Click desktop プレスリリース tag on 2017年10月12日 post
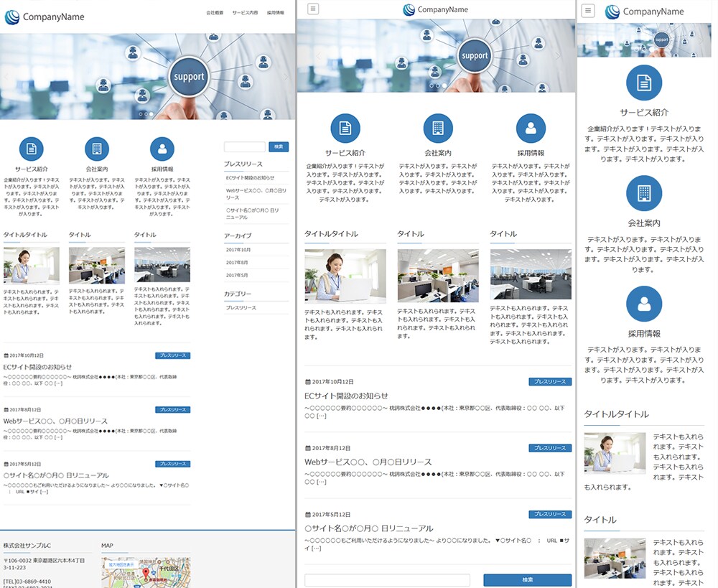The height and width of the screenshot is (588, 718). pos(172,355)
